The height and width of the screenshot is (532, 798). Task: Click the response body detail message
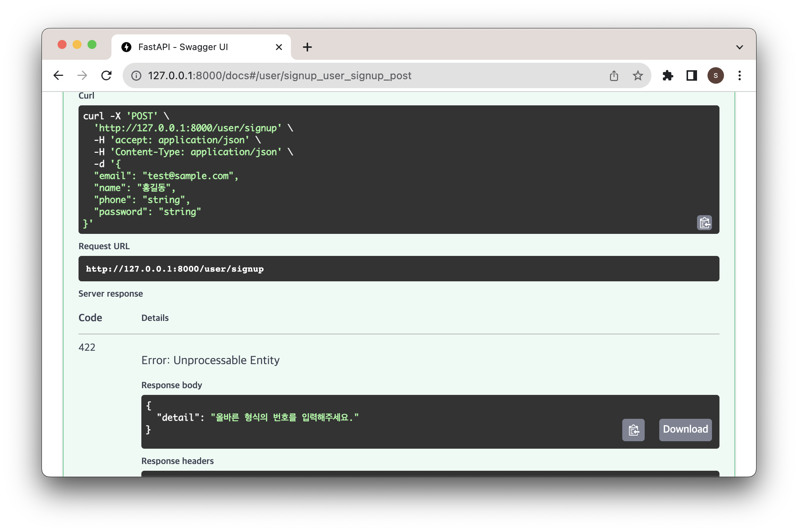(x=284, y=417)
